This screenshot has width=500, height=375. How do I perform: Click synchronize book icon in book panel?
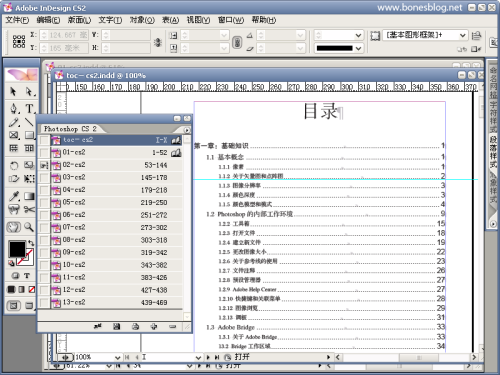(97, 326)
